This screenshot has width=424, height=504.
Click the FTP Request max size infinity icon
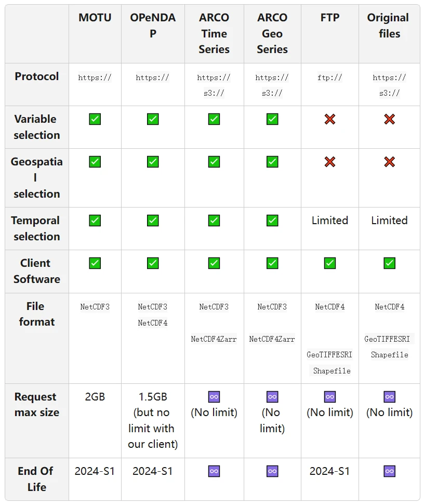click(329, 397)
